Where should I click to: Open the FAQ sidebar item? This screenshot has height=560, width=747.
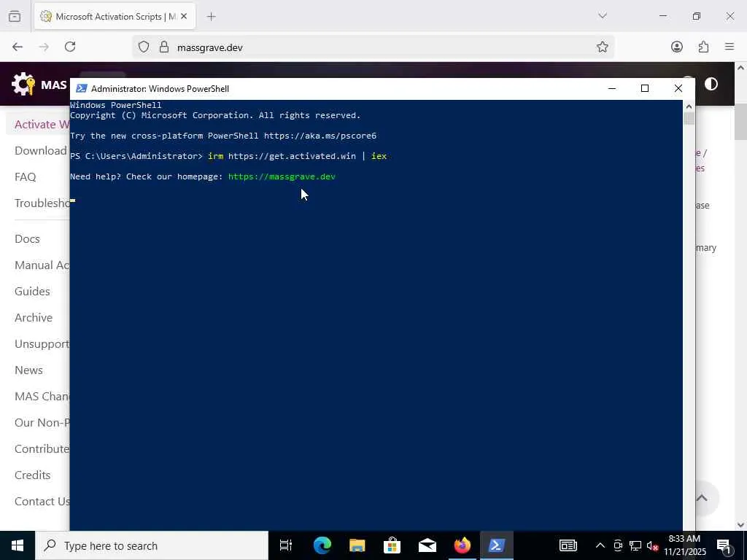[x=26, y=176]
